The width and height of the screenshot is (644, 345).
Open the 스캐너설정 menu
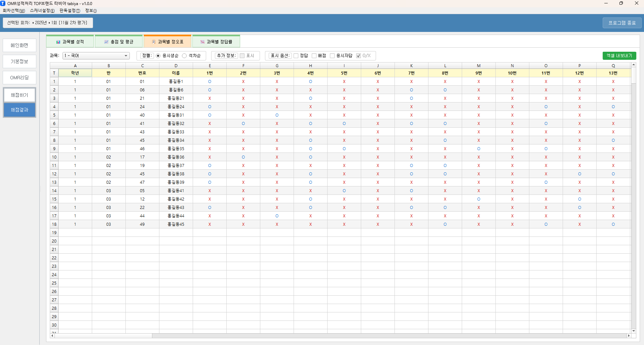click(42, 11)
